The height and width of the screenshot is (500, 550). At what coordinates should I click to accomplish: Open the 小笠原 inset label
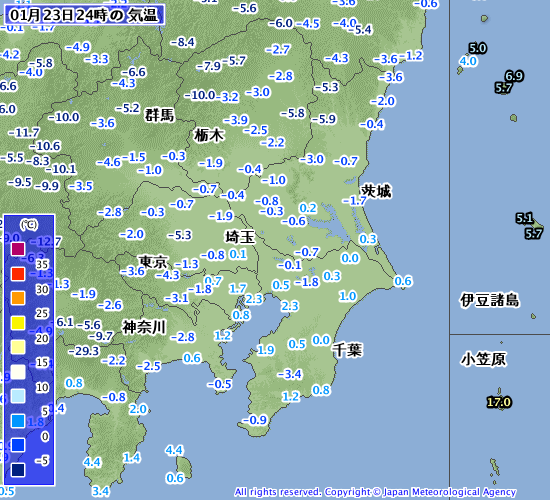point(484,359)
